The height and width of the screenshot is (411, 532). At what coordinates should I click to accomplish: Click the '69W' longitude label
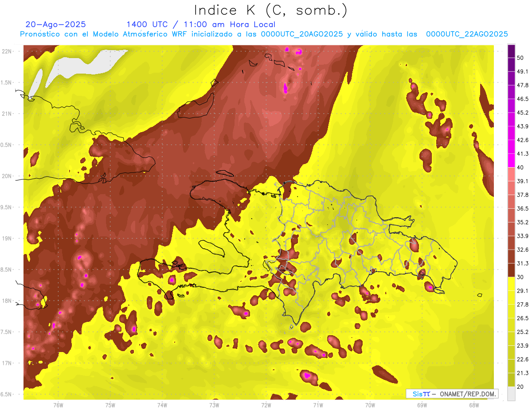pos(422,405)
